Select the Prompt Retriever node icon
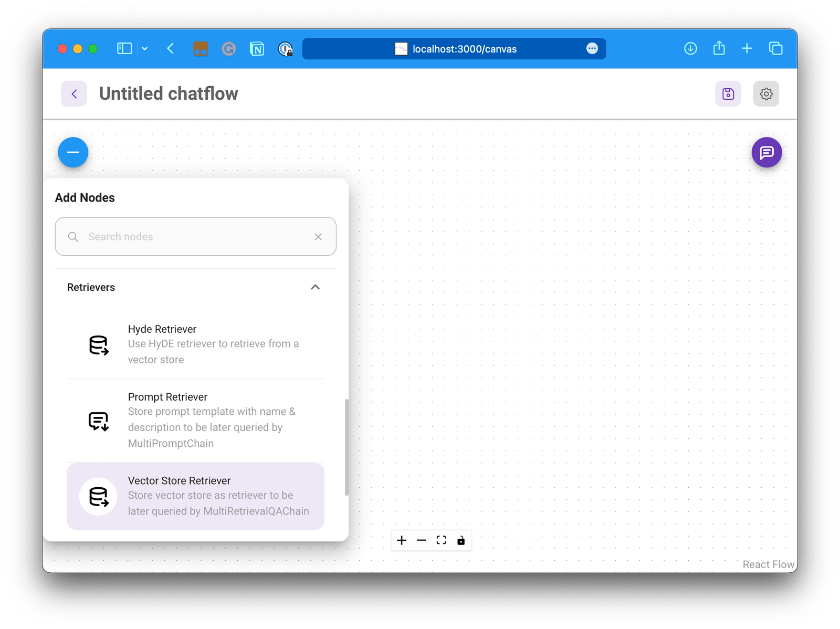 tap(99, 421)
